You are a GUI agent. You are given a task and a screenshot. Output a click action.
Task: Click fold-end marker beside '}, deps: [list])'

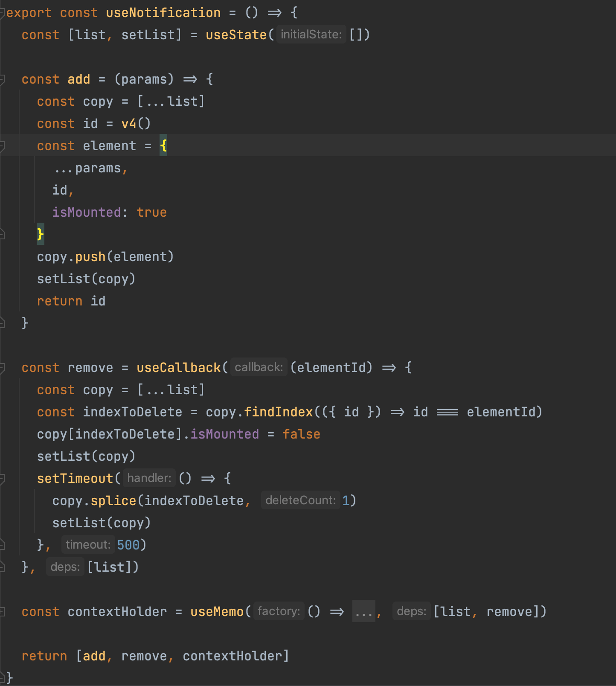click(x=2, y=567)
